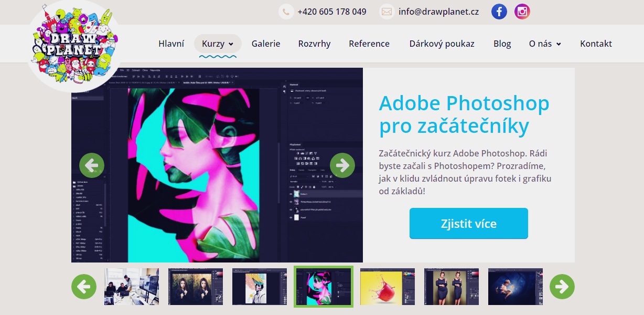
Task: Navigate to Dárkový poukaz page
Action: click(x=442, y=44)
